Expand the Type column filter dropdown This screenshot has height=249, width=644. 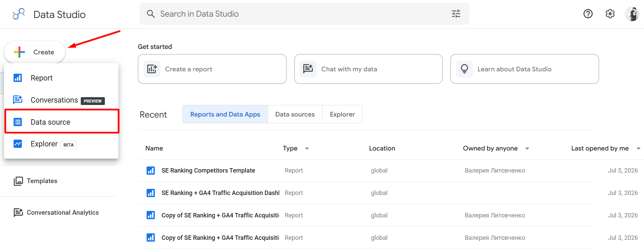307,148
